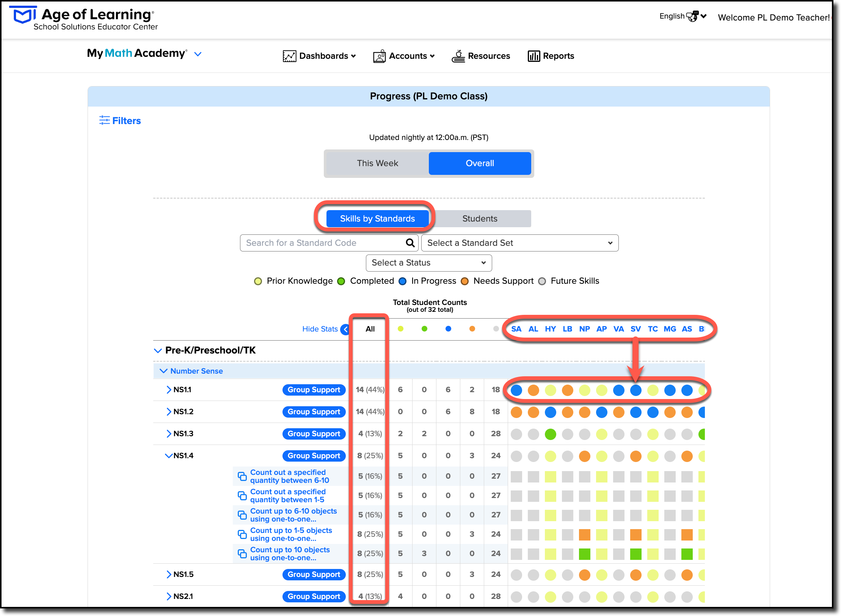Image resolution: width=841 pixels, height=616 pixels.
Task: Open the Reports page
Action: [x=551, y=56]
